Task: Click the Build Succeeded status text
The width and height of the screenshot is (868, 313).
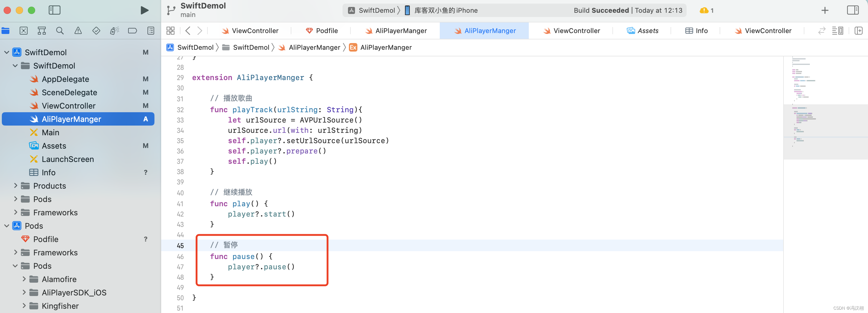Action: (x=601, y=10)
